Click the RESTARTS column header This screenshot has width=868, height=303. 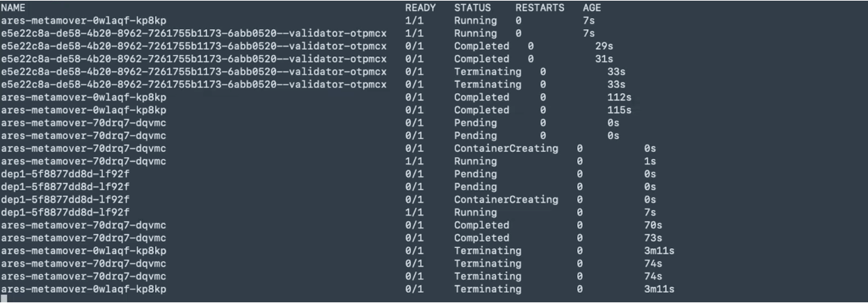pos(540,8)
